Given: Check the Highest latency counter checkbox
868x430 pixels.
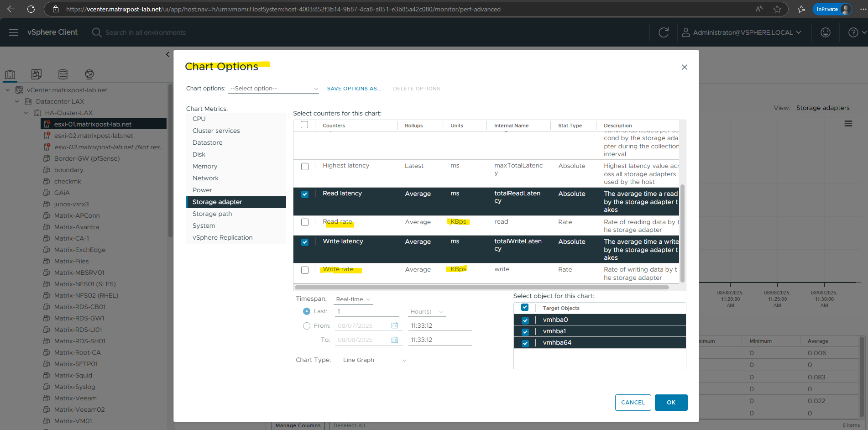Looking at the screenshot, I should tap(305, 167).
